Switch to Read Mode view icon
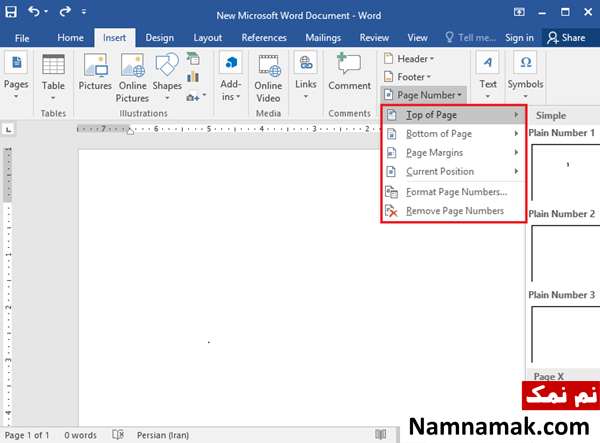600x443 pixels. click(x=381, y=434)
